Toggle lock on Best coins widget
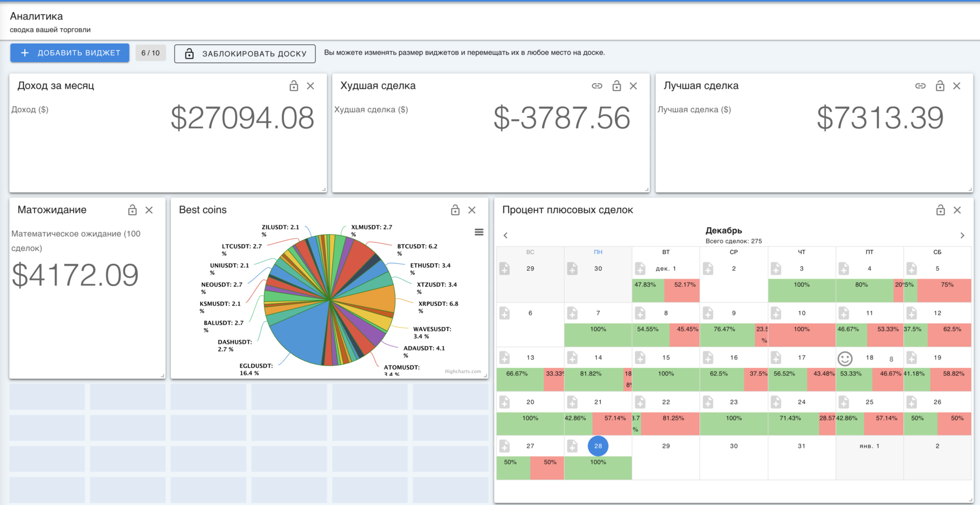 456,210
